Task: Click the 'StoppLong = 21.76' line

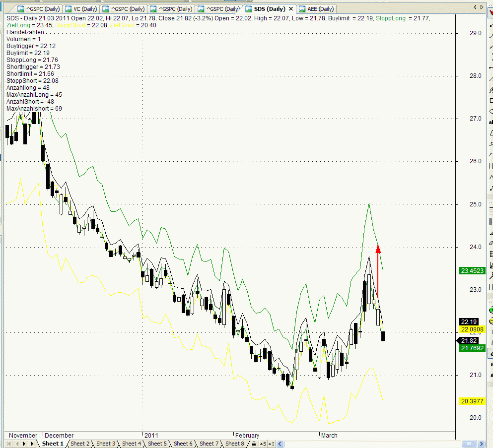Action: (32, 60)
